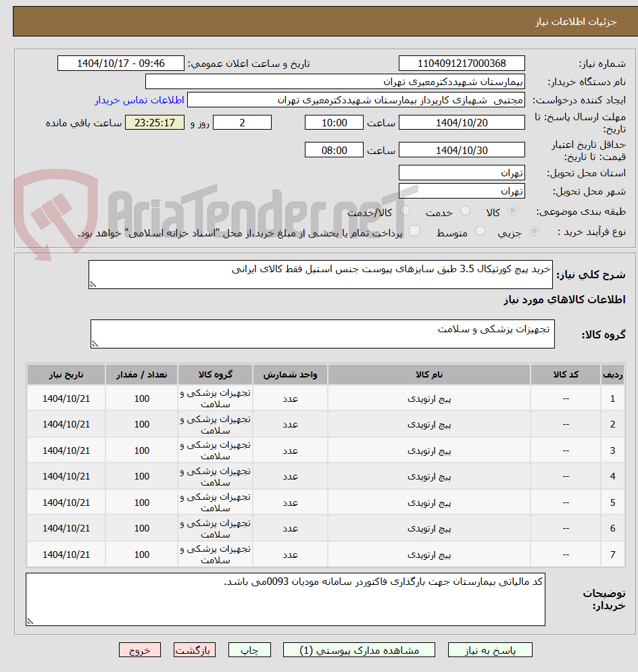Click unit عدد in row 3
638x672 pixels.
click(x=290, y=450)
